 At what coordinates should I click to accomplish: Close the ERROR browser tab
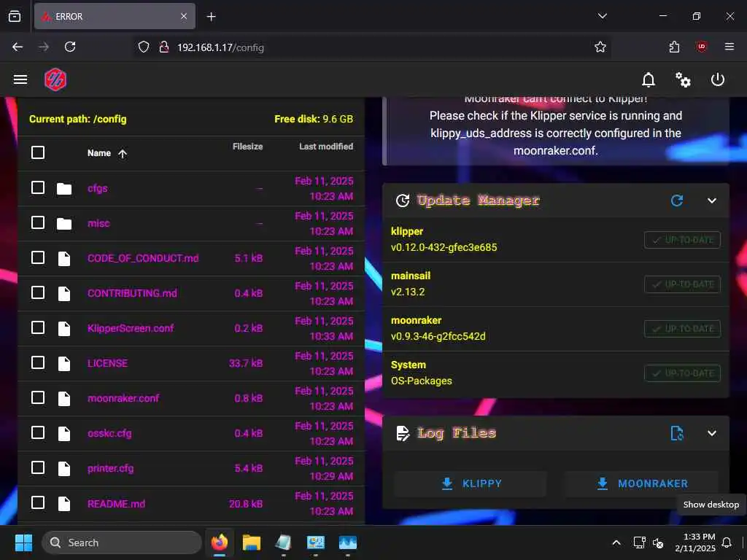pyautogui.click(x=184, y=17)
